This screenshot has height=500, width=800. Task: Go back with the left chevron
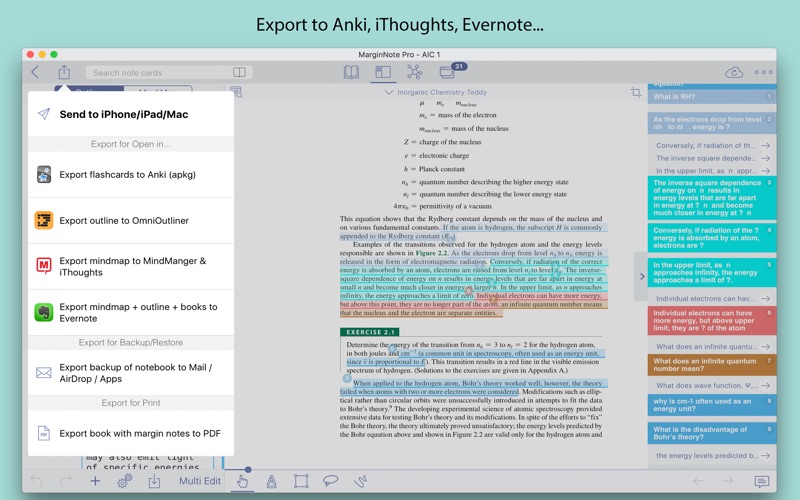35,72
